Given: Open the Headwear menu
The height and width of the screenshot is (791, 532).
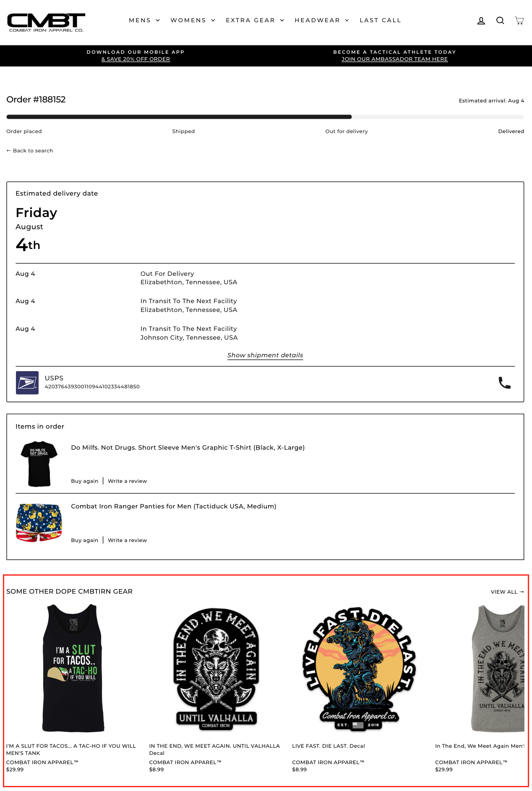Looking at the screenshot, I should (x=322, y=20).
